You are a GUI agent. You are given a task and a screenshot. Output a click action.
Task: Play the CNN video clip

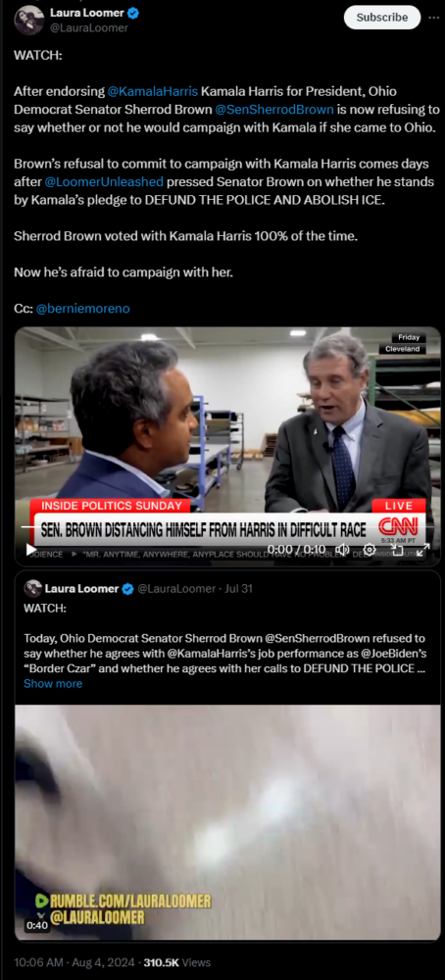30,549
